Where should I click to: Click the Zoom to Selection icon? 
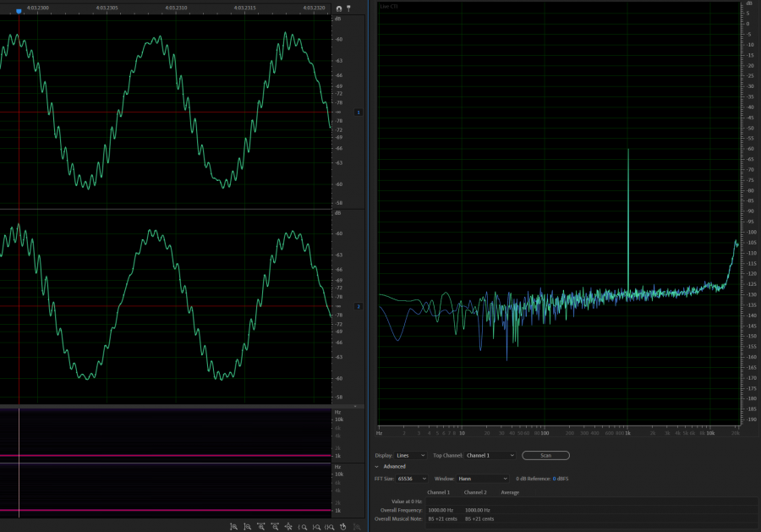tap(329, 526)
